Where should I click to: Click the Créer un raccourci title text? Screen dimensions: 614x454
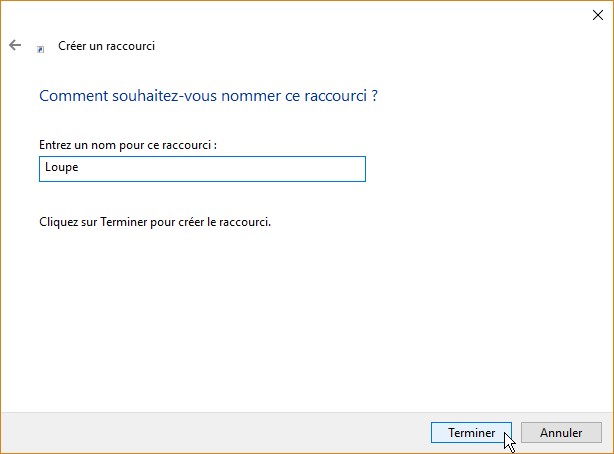click(x=107, y=46)
